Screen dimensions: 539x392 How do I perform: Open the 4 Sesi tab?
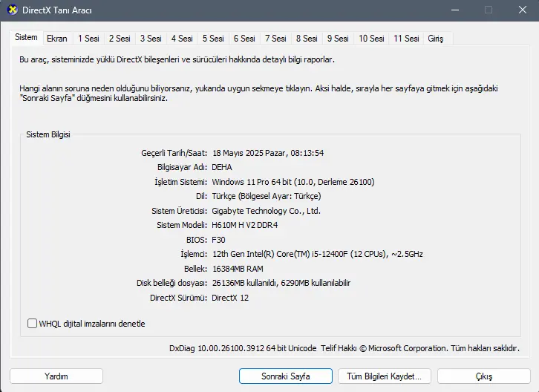point(182,39)
